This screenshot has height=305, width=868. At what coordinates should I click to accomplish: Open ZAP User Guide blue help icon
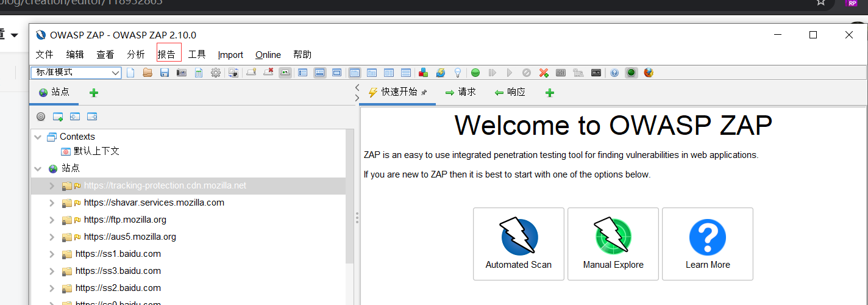(614, 73)
